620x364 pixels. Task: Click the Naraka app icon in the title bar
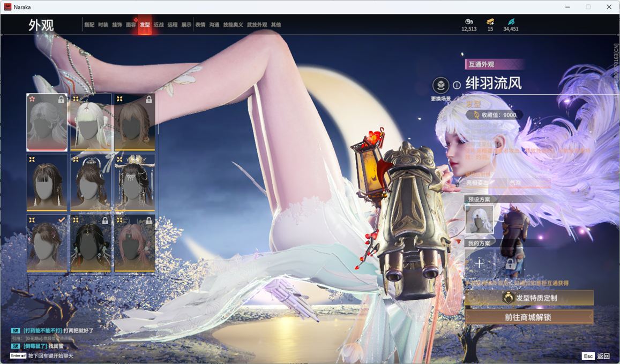coord(8,7)
